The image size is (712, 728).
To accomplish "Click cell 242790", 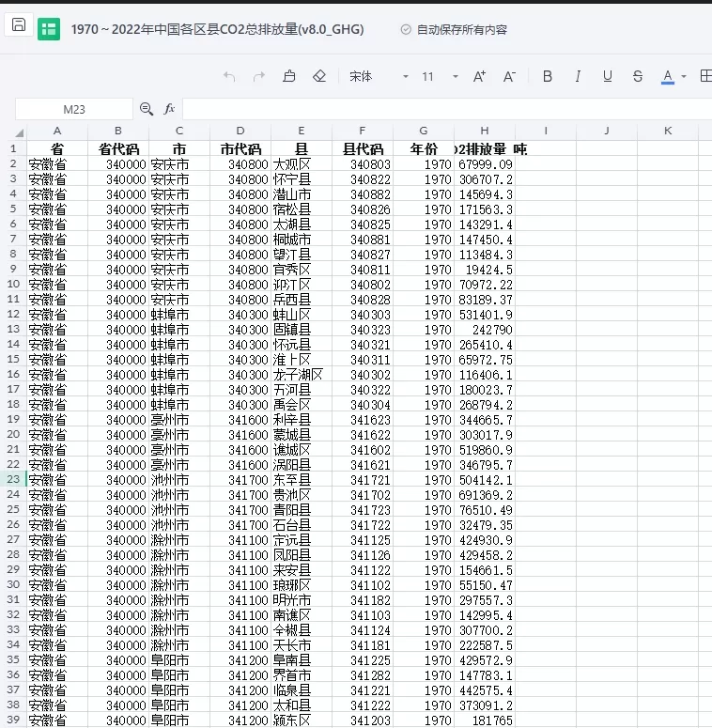I will pyautogui.click(x=485, y=330).
